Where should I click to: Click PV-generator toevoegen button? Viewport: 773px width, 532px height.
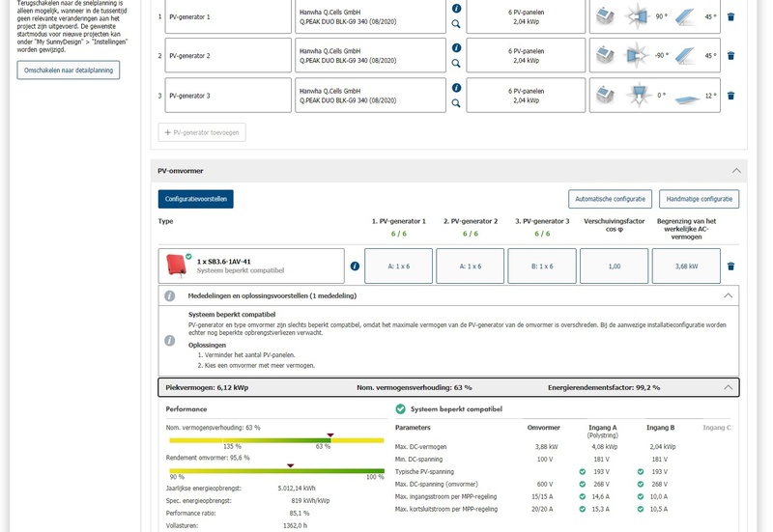202,132
